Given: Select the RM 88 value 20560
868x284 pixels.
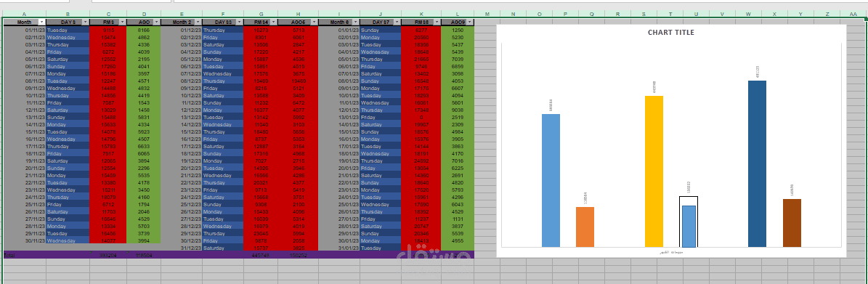Looking at the screenshot, I should pos(421,37).
